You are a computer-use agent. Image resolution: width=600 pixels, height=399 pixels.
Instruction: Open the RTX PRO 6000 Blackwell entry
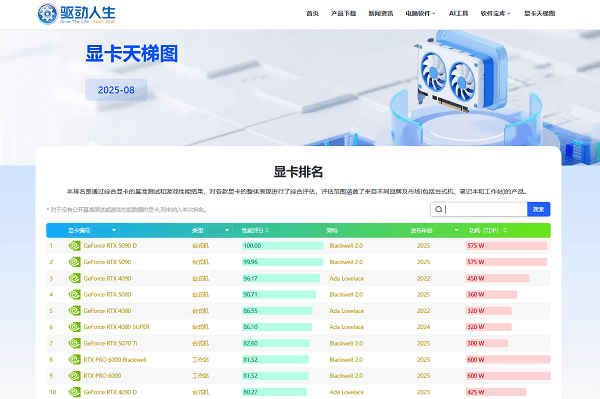click(115, 360)
